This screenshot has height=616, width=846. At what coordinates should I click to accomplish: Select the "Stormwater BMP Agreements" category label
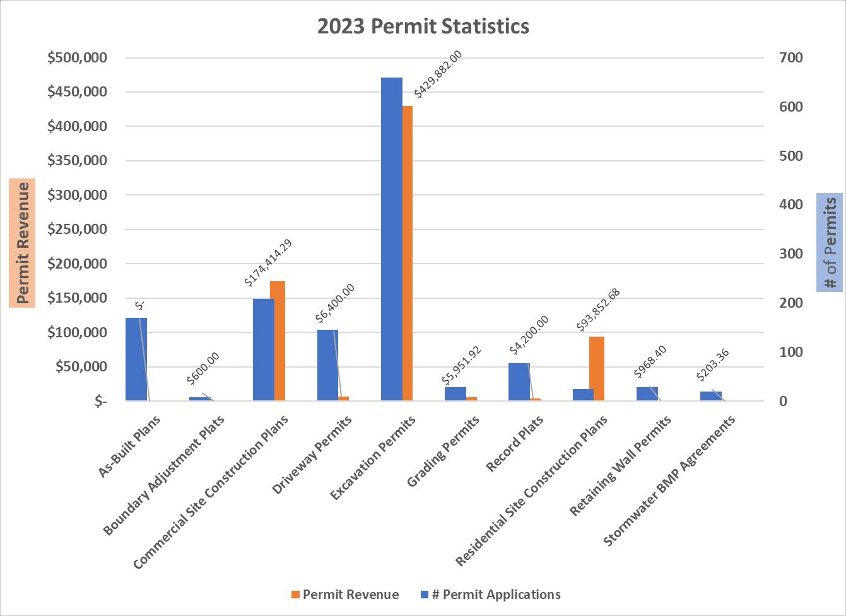(x=669, y=481)
